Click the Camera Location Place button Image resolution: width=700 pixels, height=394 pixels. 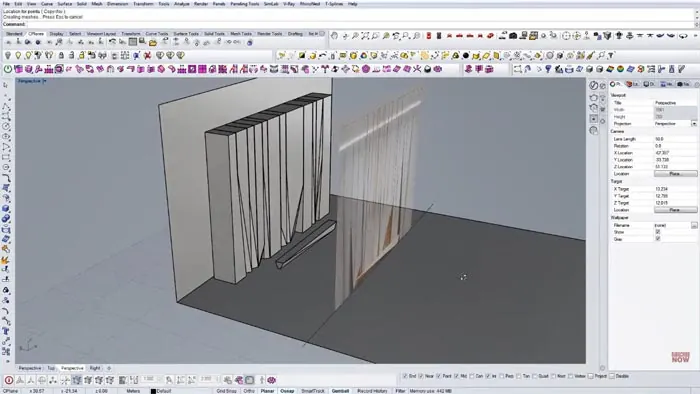coord(675,174)
